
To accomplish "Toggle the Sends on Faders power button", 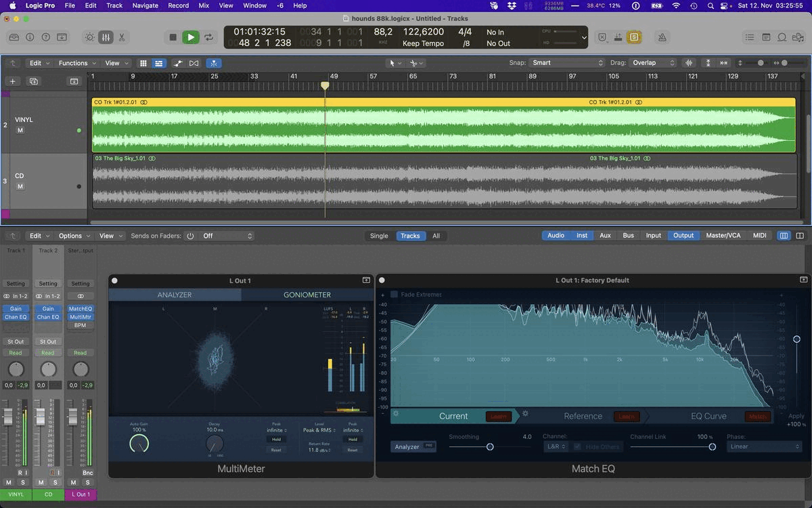I will coord(190,236).
